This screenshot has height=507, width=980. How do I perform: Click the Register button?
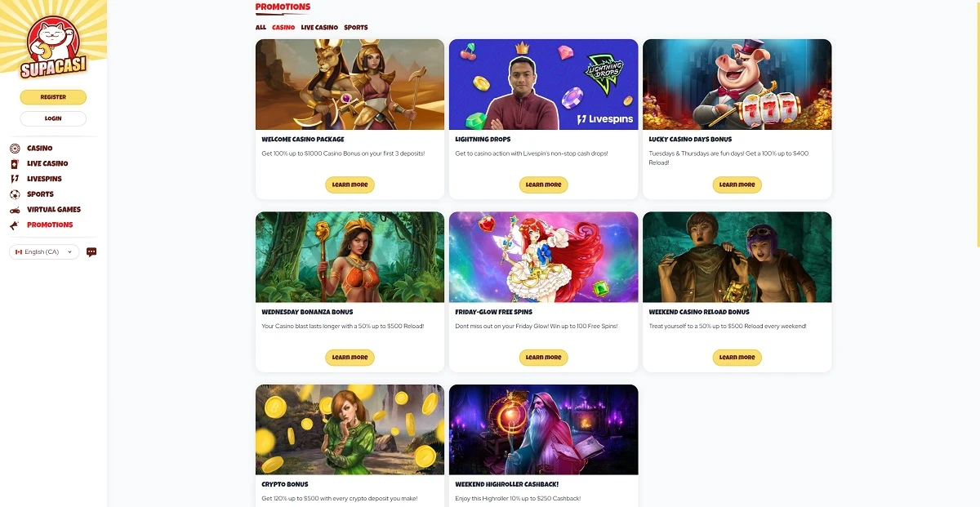(x=53, y=97)
